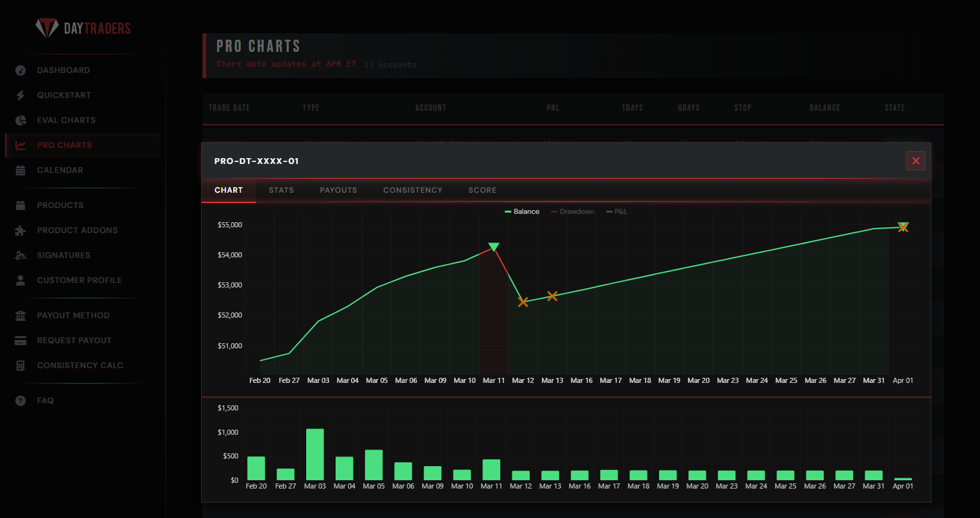Open the Dashboard page
980x518 pixels.
pyautogui.click(x=63, y=70)
